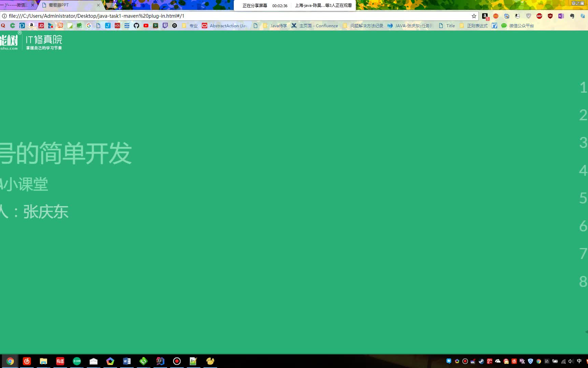This screenshot has height=368, width=588.
Task: Open the 正则表达式 bookmarks folder
Action: click(x=474, y=26)
